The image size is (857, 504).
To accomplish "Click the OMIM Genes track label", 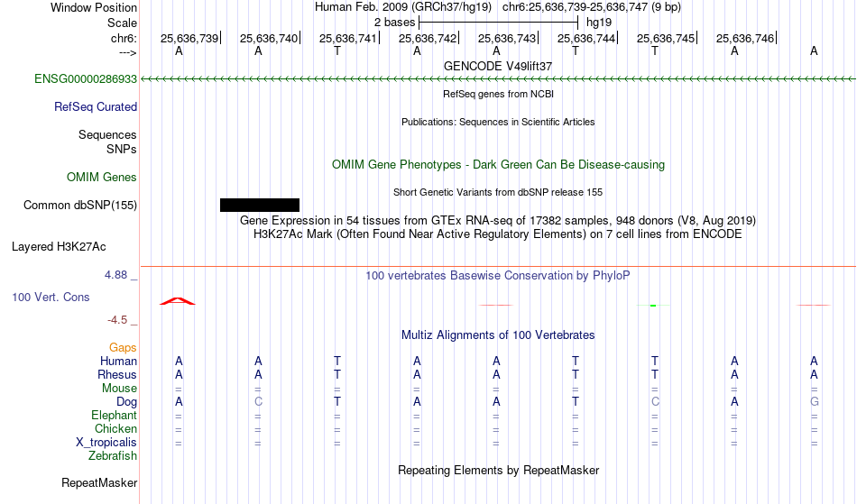I will click(x=102, y=177).
